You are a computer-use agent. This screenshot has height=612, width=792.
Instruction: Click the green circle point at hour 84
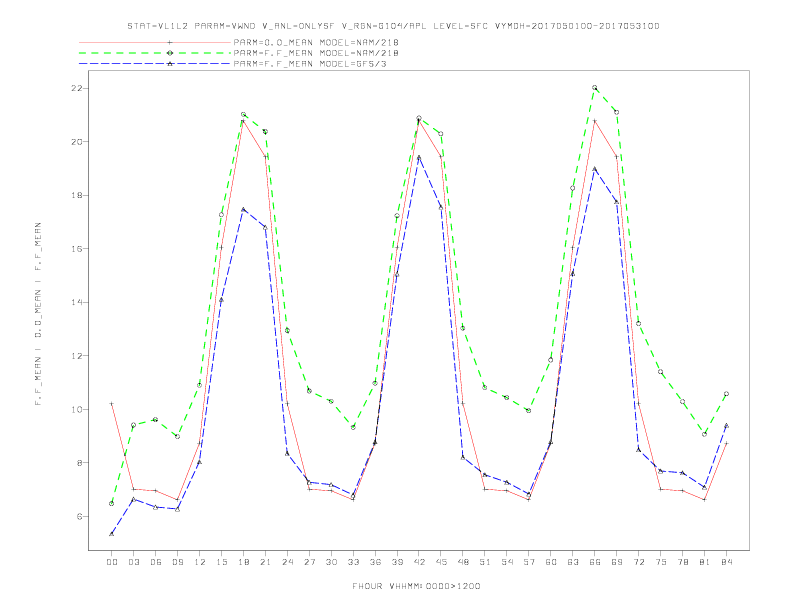click(726, 394)
